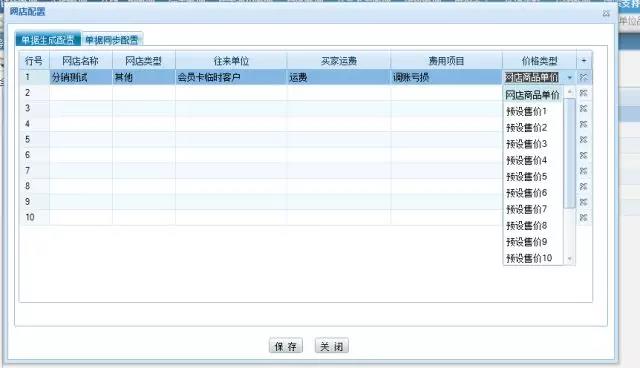Expand the 价格类型 dropdown arrow
Image resolution: width=640 pixels, height=368 pixels.
570,78
